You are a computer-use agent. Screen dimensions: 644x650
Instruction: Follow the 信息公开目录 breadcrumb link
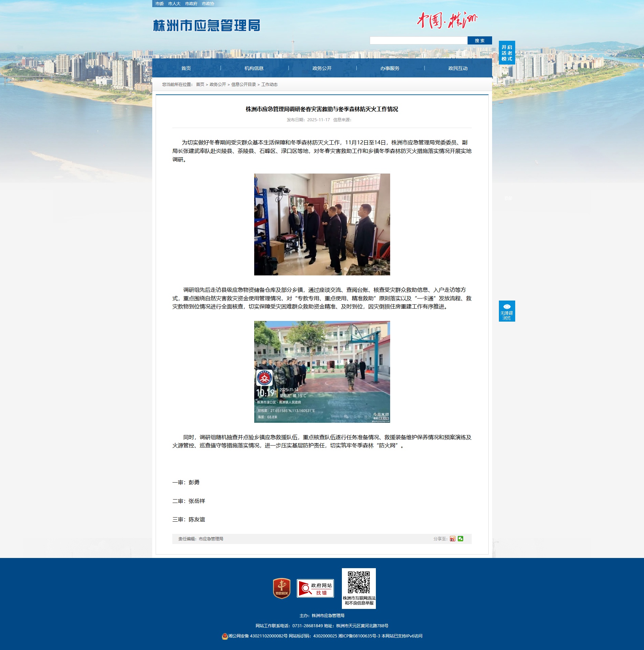point(243,85)
